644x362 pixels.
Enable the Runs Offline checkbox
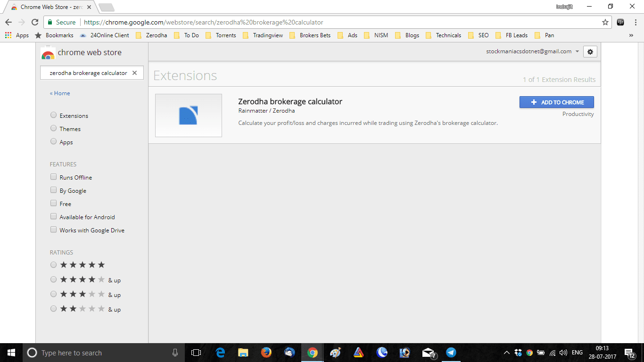click(53, 177)
